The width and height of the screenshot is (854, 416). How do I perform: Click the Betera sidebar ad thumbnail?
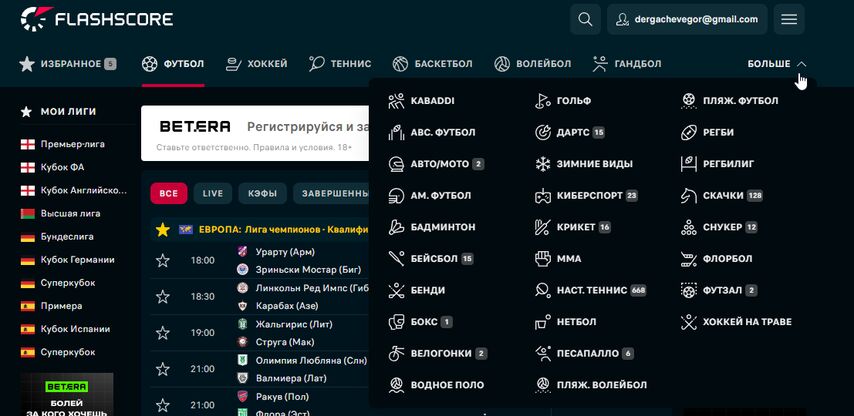click(x=67, y=394)
